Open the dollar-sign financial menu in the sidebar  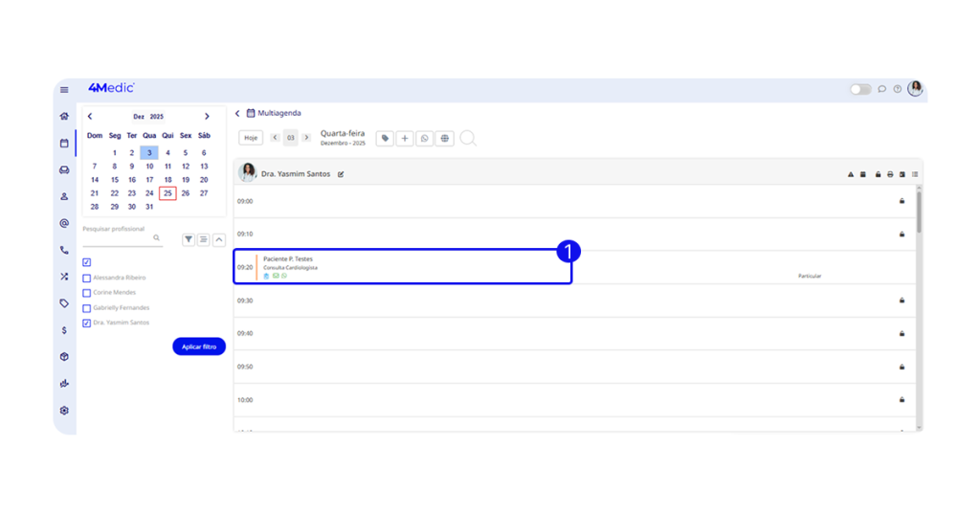tap(64, 330)
